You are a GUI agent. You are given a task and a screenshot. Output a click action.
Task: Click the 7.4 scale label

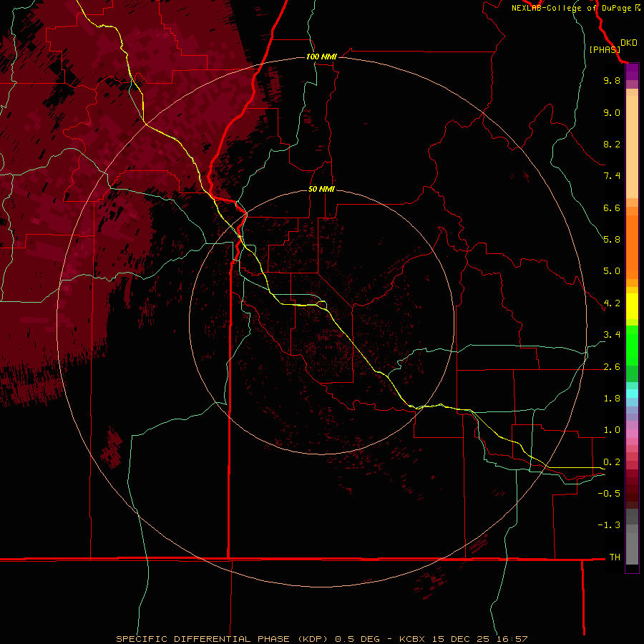[612, 176]
